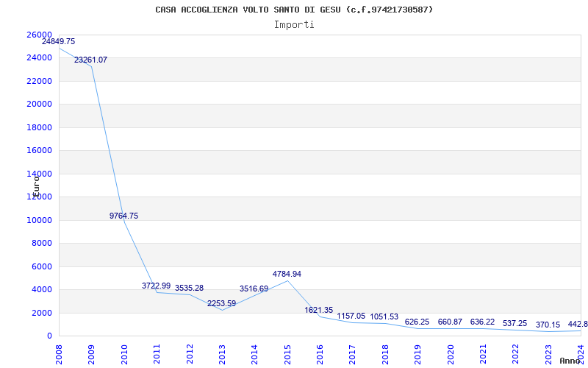588x368 pixels.
Task: Select the 537.25 data label
Action: pyautogui.click(x=515, y=323)
